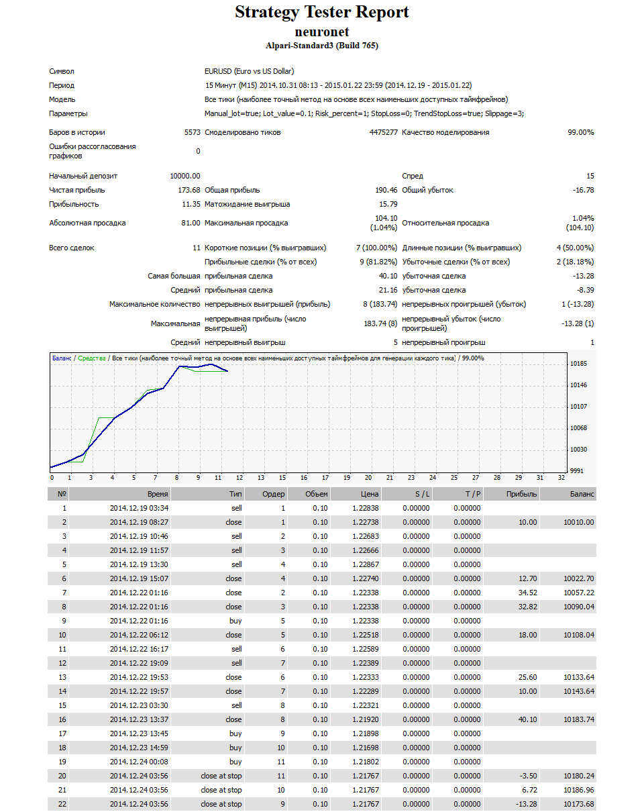The height and width of the screenshot is (812, 644).
Task: Click the time cell 2014.12.22 06:12
Action: [139, 635]
